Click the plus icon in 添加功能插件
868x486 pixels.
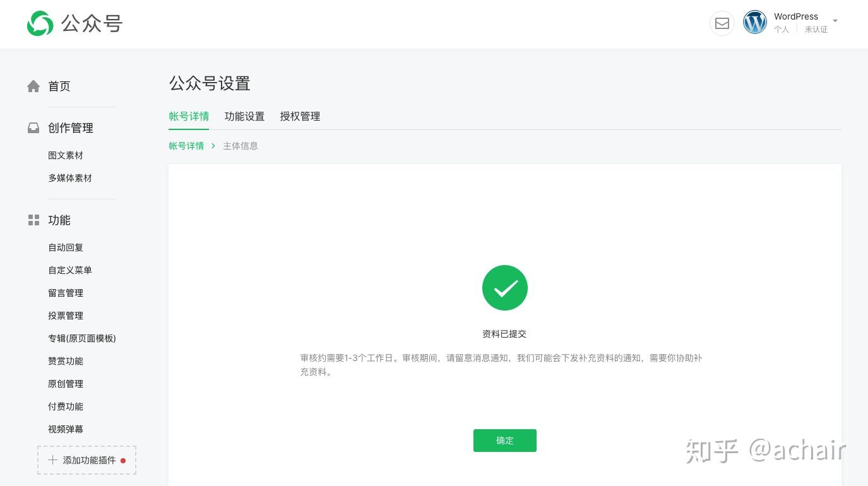point(52,460)
